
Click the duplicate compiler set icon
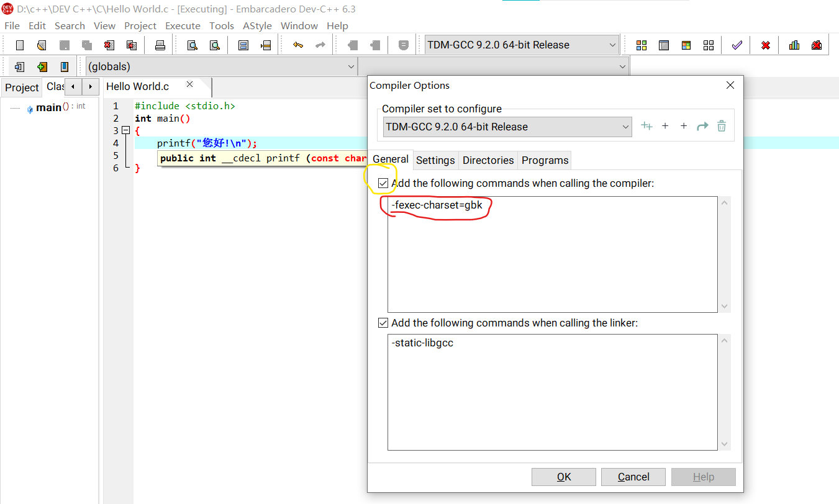[646, 126]
